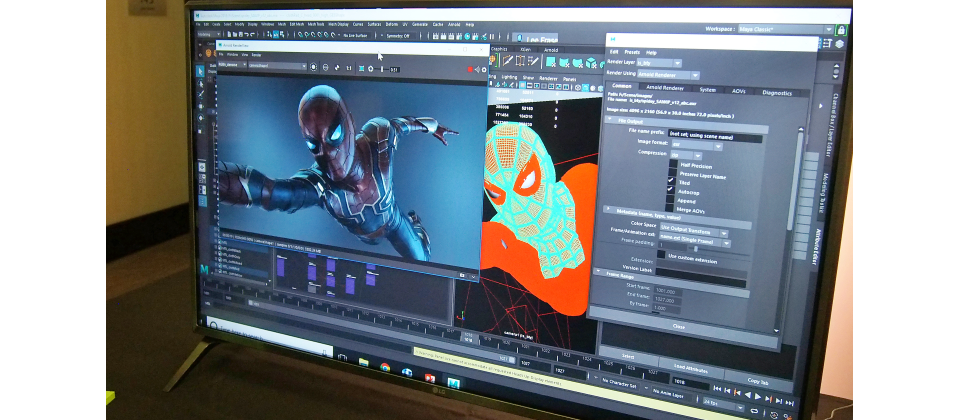Open the Compression dropdown
Screen dimensions: 960x420
point(686,156)
